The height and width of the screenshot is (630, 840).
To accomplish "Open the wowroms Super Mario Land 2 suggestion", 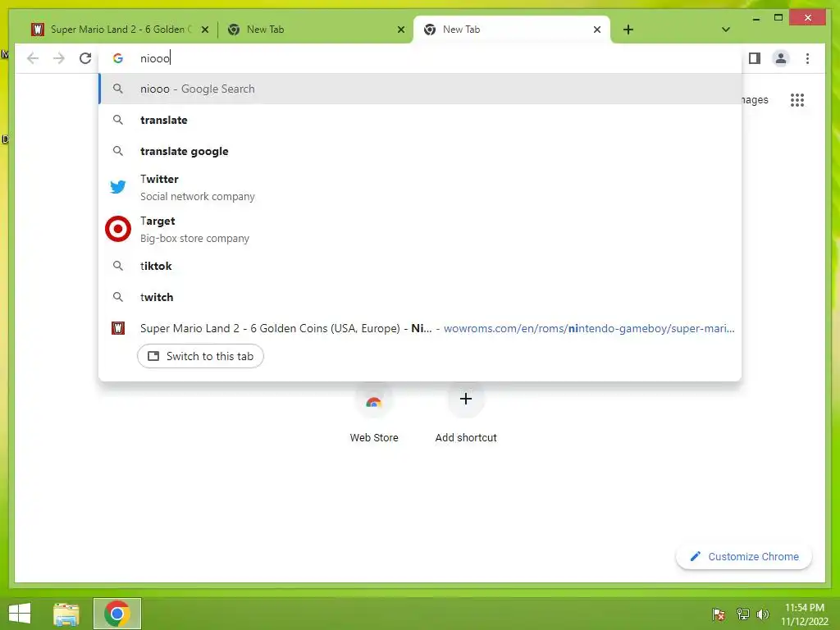I will (x=420, y=328).
